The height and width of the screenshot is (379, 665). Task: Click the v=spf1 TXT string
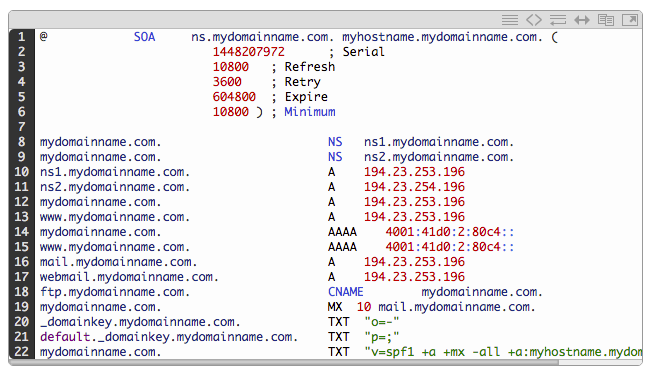pos(503,352)
